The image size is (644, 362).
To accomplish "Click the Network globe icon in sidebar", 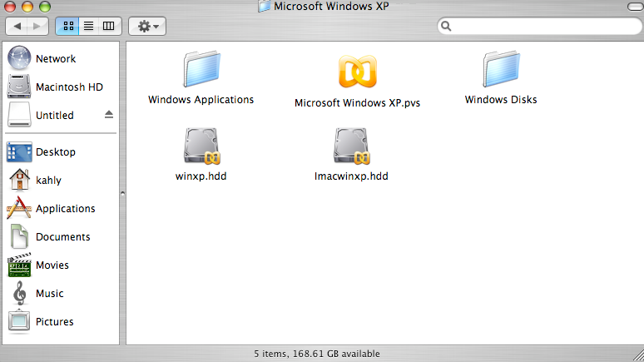I will [19, 58].
